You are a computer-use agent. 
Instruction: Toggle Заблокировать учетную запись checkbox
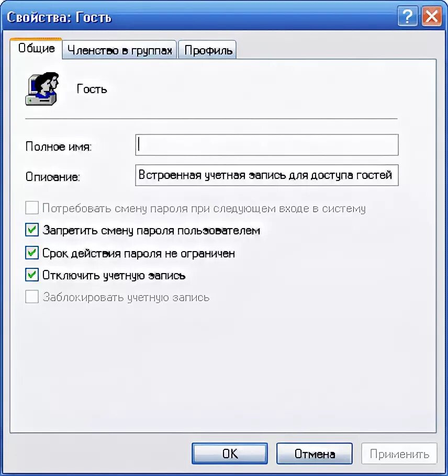32,297
